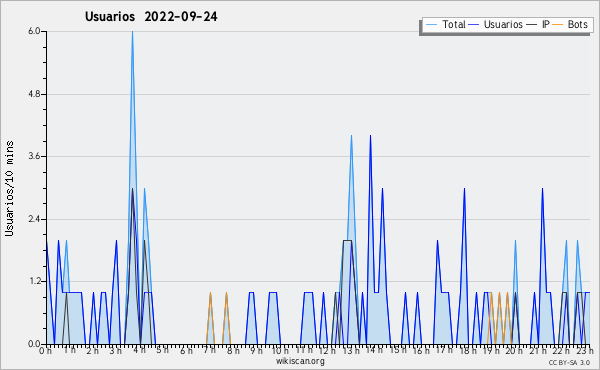Click the "4 h" x-axis label
Screen dimensions: 600x370
139,350
